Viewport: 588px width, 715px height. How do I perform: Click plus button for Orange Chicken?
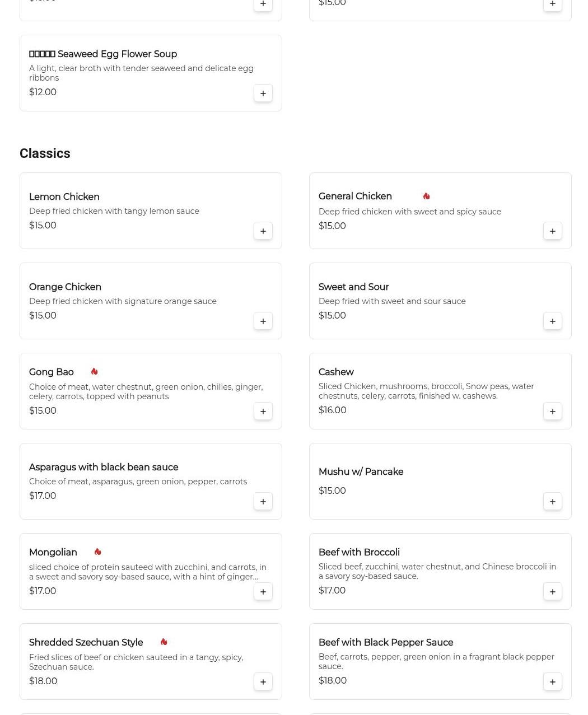click(263, 321)
